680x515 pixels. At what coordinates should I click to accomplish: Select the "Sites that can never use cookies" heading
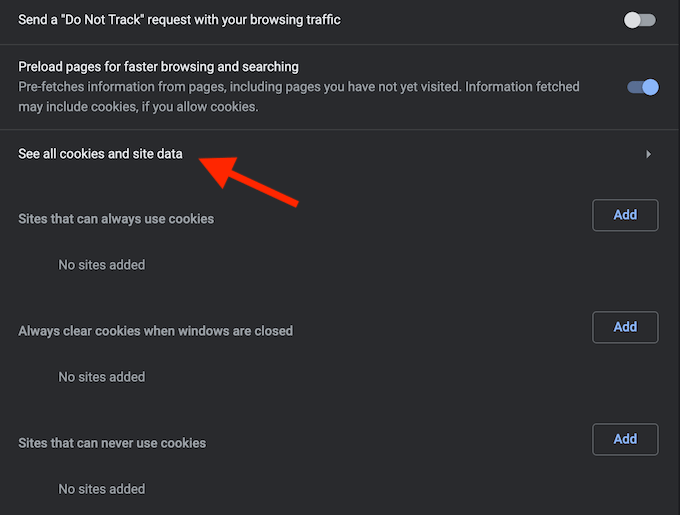(x=112, y=442)
